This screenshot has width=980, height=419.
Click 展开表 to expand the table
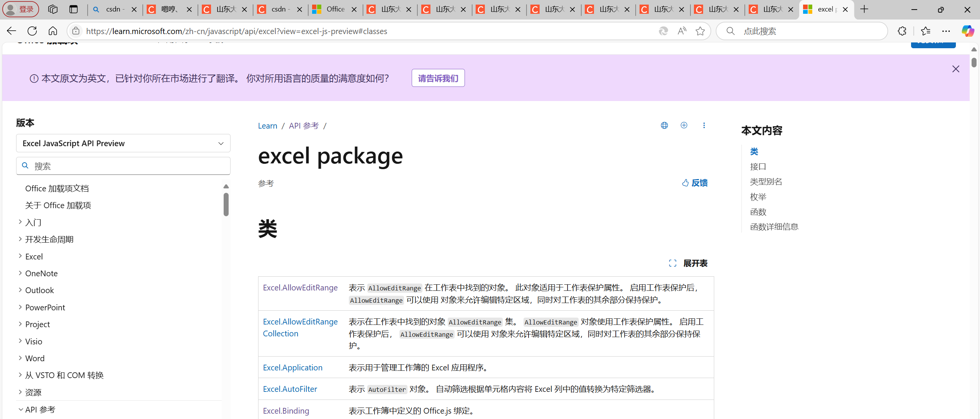688,263
